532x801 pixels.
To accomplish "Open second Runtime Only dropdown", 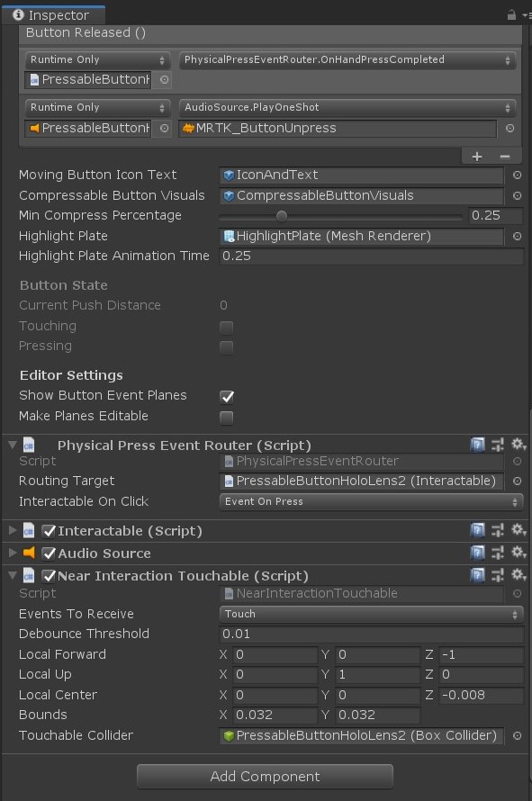I will click(97, 107).
